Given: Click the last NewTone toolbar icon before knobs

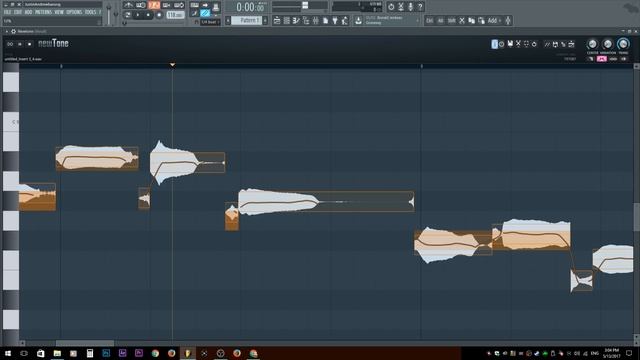Looking at the screenshot, I should [571, 44].
